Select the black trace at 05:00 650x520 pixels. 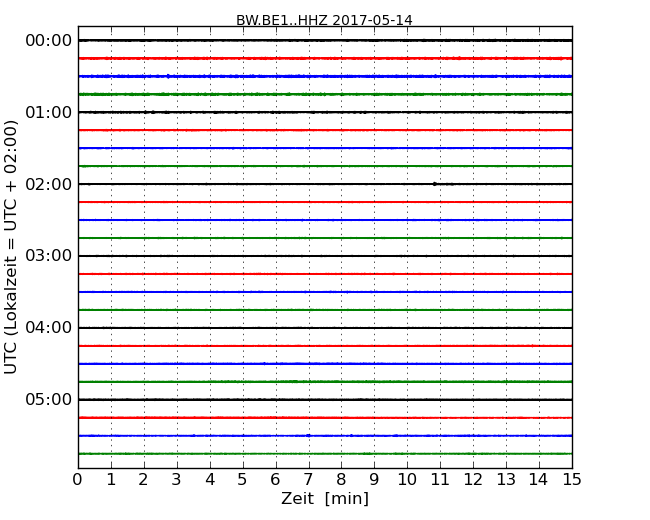tap(325, 399)
